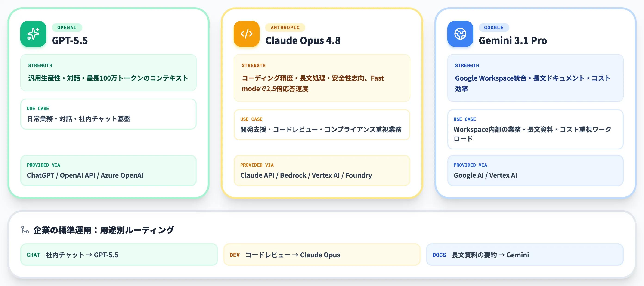
Task: Click the Claude Opus 4.8 title
Action: [303, 40]
